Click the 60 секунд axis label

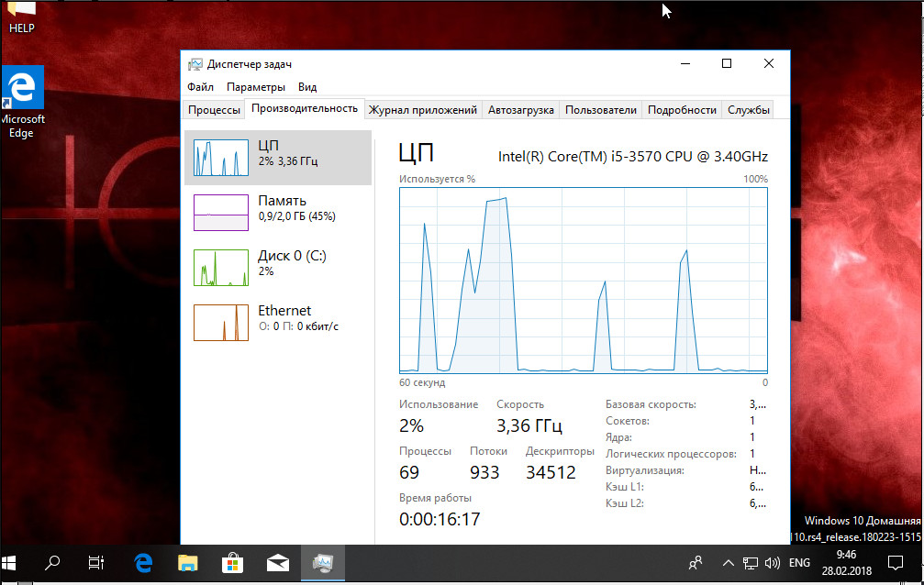422,382
